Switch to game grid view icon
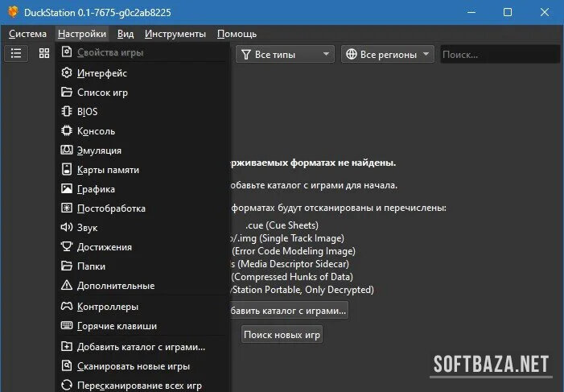The height and width of the screenshot is (392, 564). tap(44, 54)
